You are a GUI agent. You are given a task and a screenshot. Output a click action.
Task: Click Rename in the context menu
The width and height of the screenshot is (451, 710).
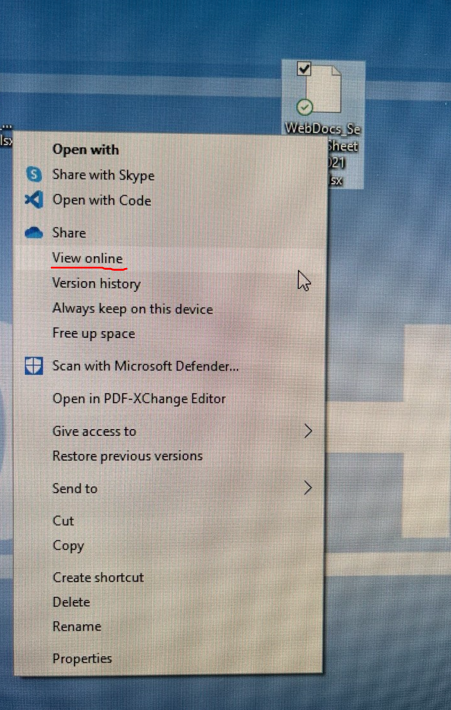click(x=77, y=626)
